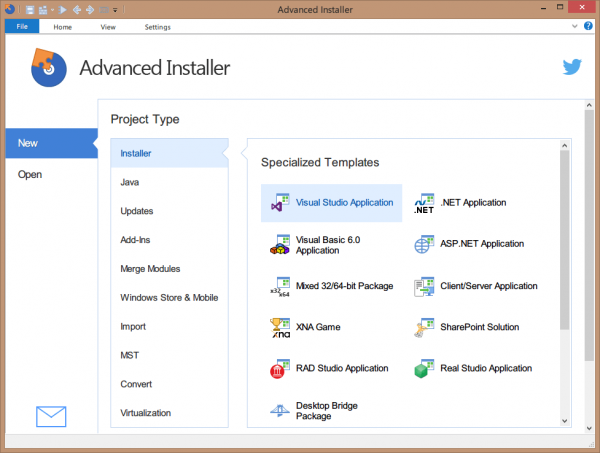Click the Run play icon in quick access toolbar
This screenshot has height=453, width=600.
[x=63, y=10]
